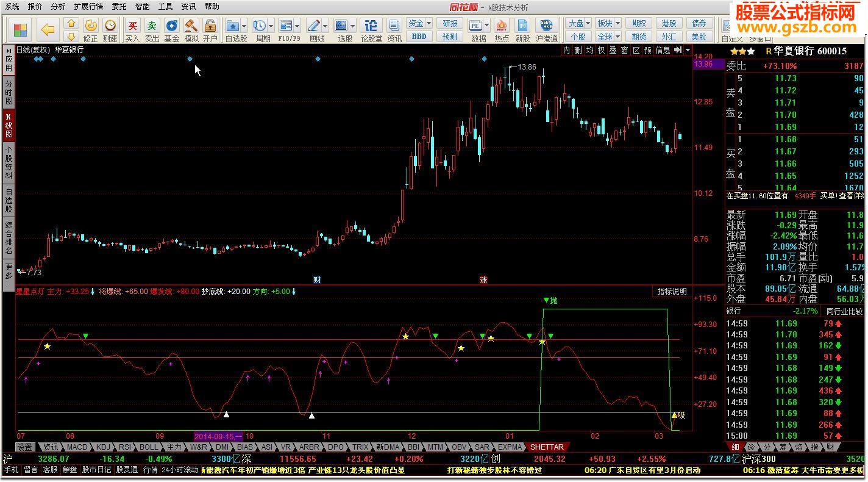Open the 系统 menu

click(12, 7)
